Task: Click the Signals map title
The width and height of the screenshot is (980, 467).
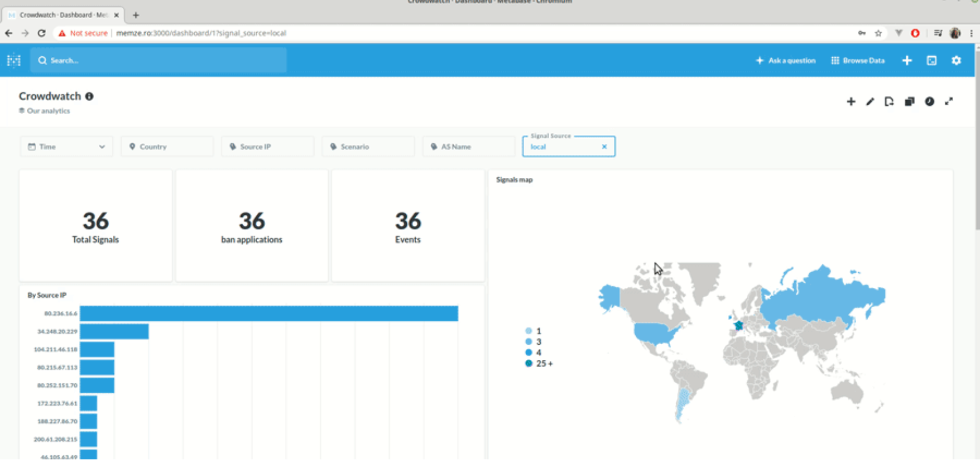Action: (x=514, y=180)
